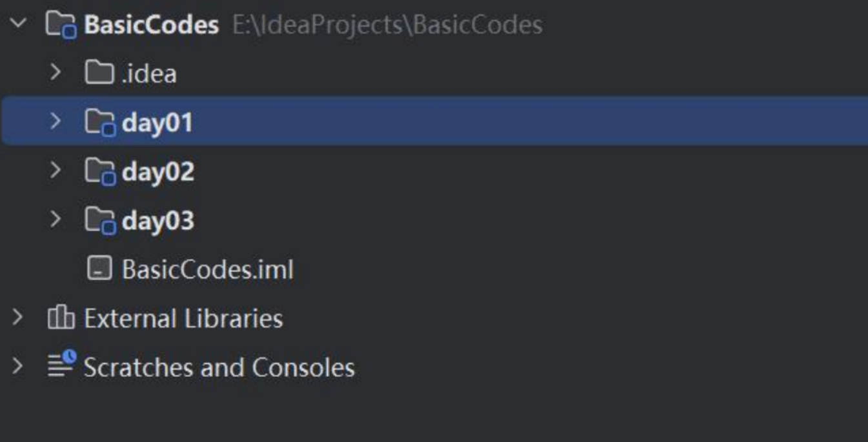Collapse the BasicCodes root project node
Viewport: 868px width, 442px height.
18,24
